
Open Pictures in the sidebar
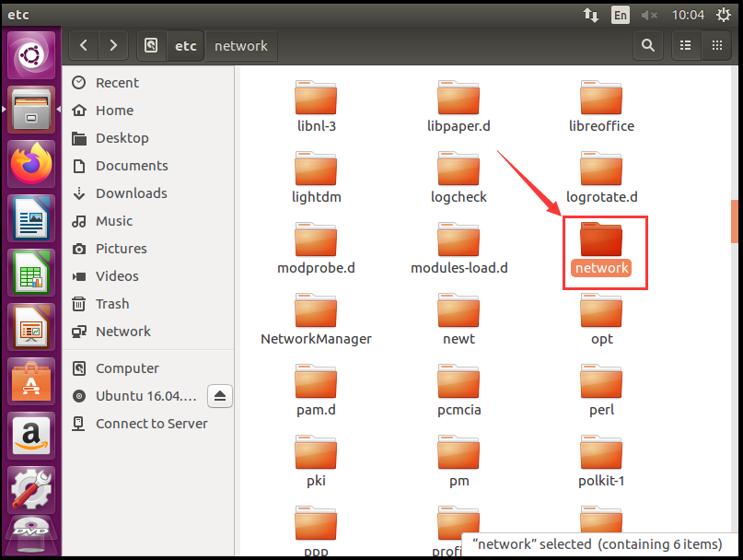tap(148, 249)
